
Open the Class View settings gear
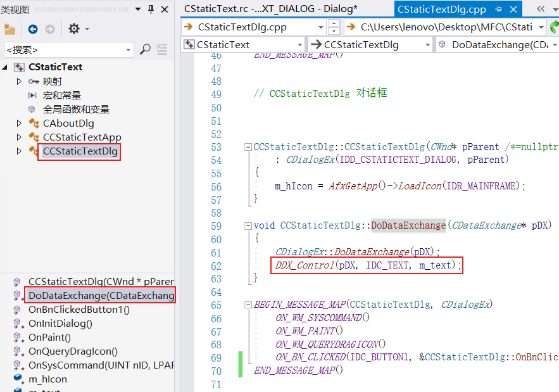pyautogui.click(x=73, y=29)
